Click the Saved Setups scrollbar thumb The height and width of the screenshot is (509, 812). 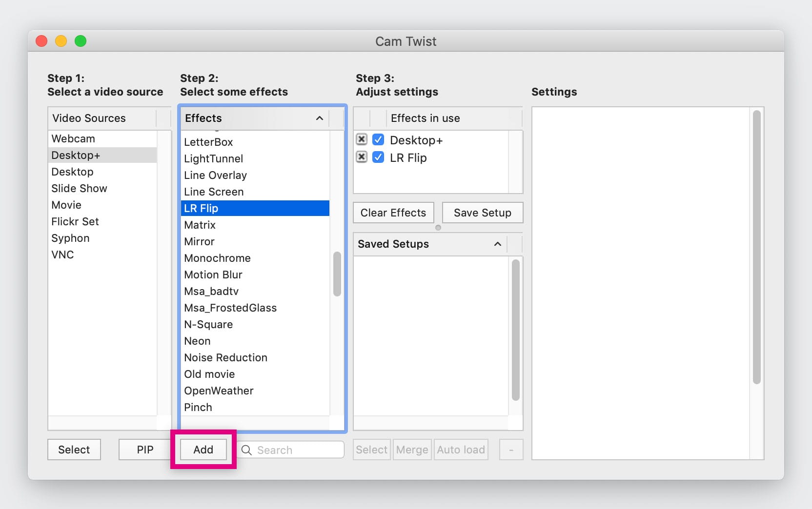(516, 330)
